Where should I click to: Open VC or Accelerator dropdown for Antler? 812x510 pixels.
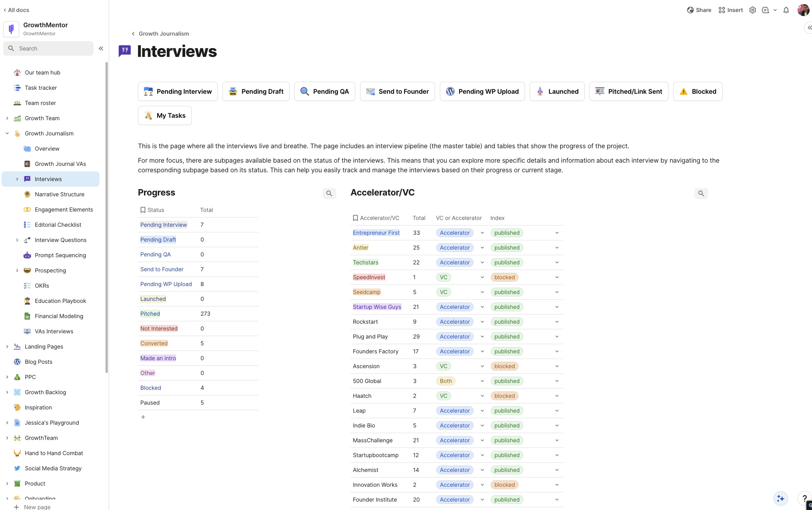point(482,248)
